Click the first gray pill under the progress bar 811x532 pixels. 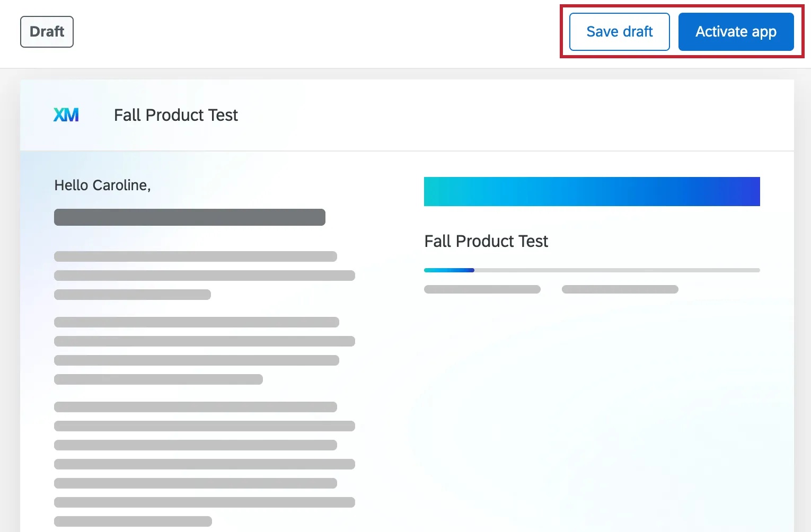click(x=482, y=289)
